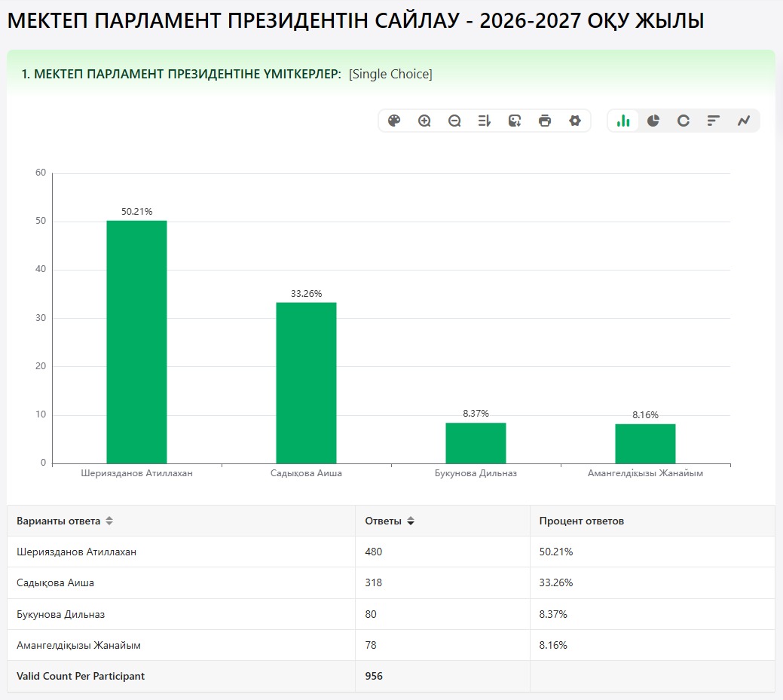Click Садықова Аиша in the table

tap(56, 582)
